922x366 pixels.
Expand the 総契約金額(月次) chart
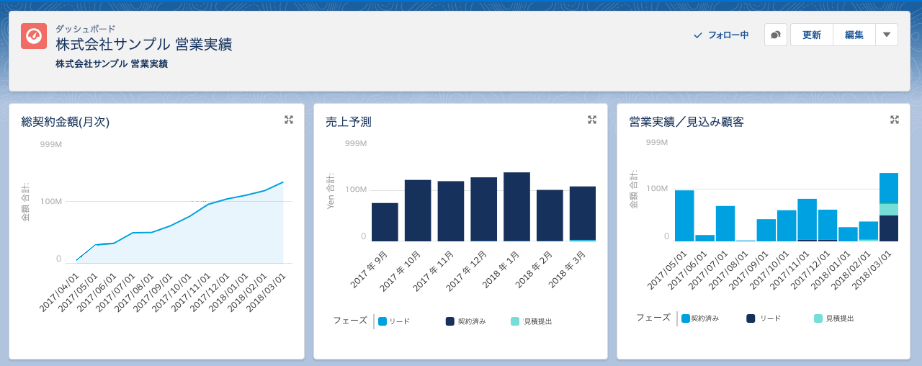[289, 119]
